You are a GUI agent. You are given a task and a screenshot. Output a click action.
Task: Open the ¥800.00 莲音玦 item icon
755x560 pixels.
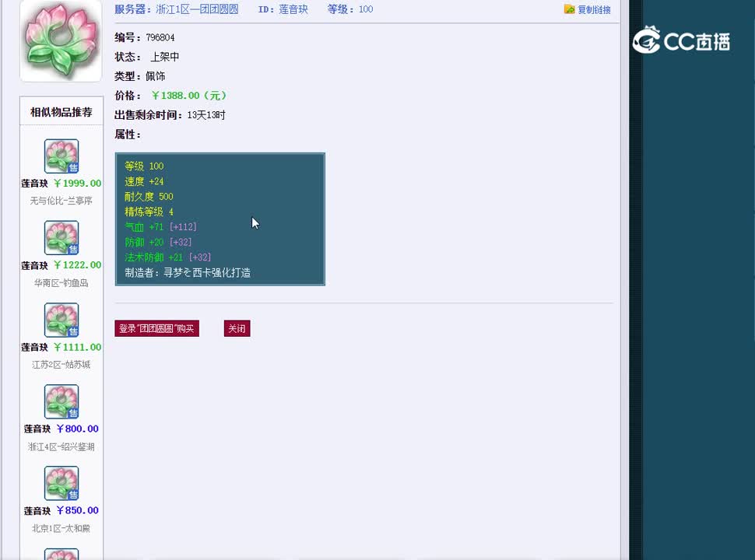[61, 401]
